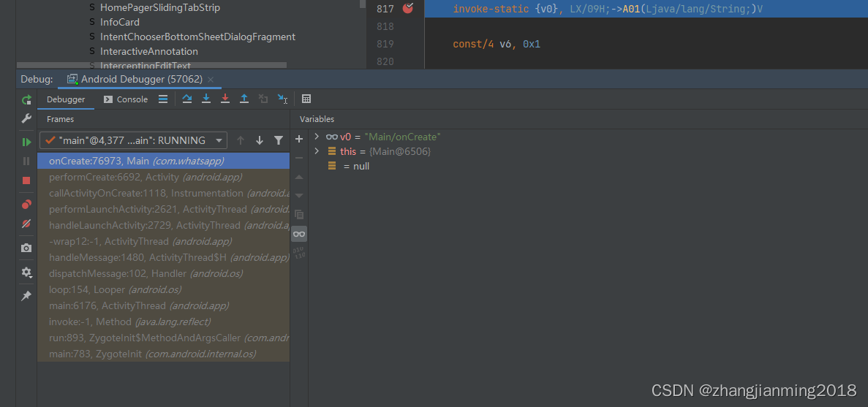Switch to the Console tab
Image resolution: width=868 pixels, height=407 pixels.
coord(126,99)
